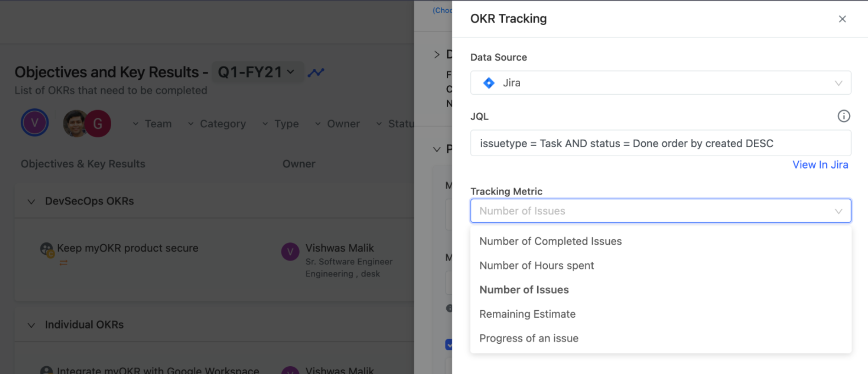Screen dimensions: 868x374
Task: Select Number of Completed Issues option
Action: point(661,241)
